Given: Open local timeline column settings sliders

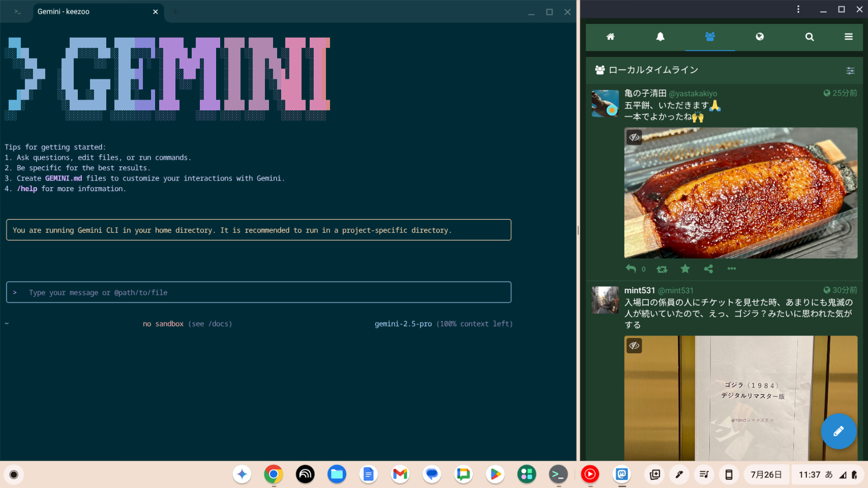Looking at the screenshot, I should tap(850, 71).
